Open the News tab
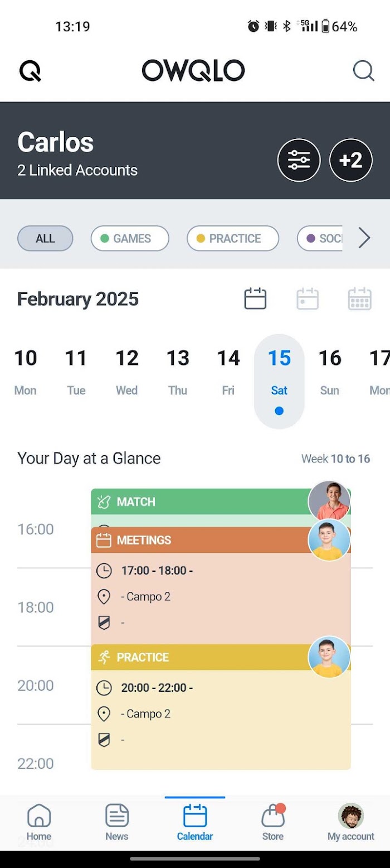The image size is (390, 868). click(117, 822)
